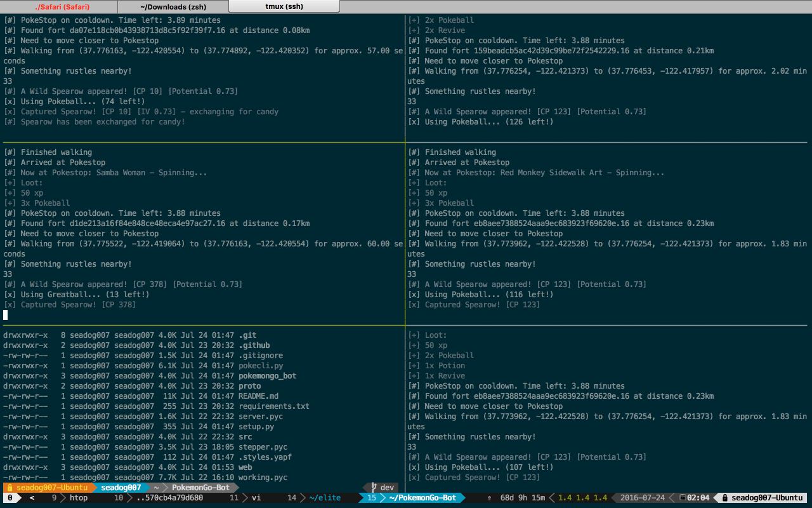
Task: Click the '<' previous windows indicator
Action: (x=32, y=498)
